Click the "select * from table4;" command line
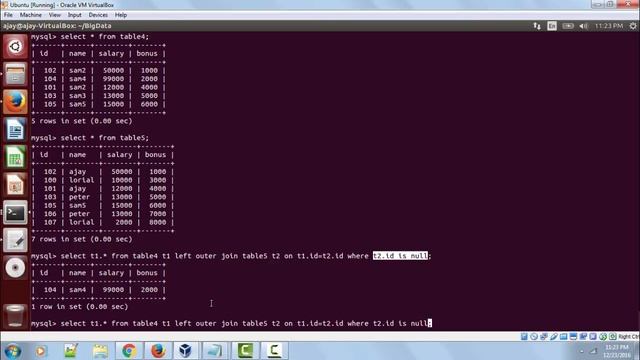 coord(105,37)
